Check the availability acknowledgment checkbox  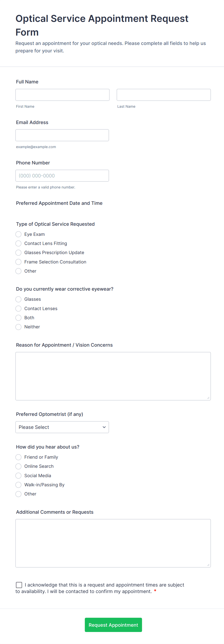coord(19,585)
